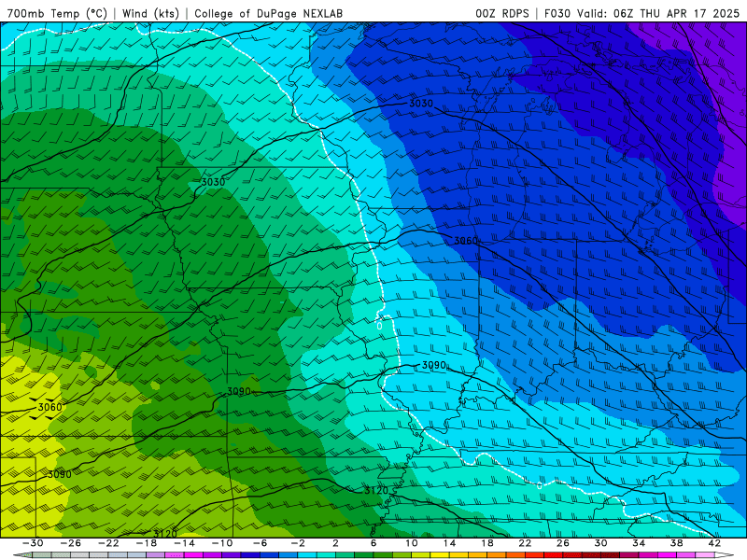
Task: Click the 3030 contour label over green shading
Action: point(213,182)
